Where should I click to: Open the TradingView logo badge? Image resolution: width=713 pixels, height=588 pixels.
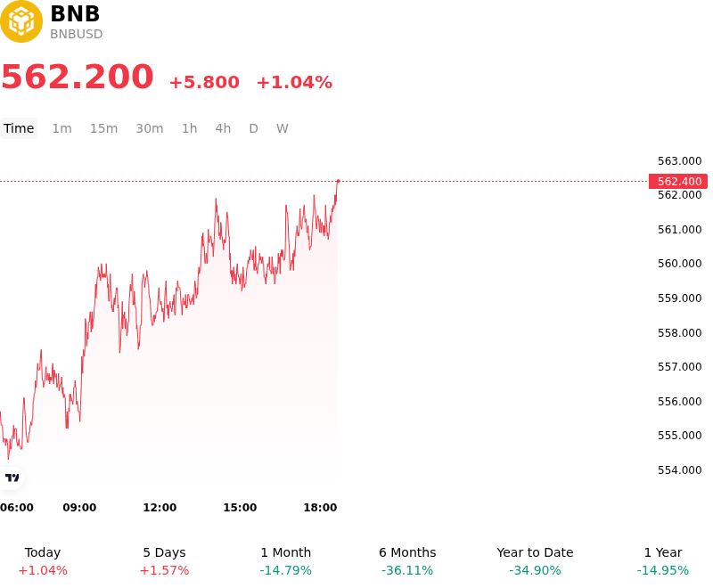[12, 478]
